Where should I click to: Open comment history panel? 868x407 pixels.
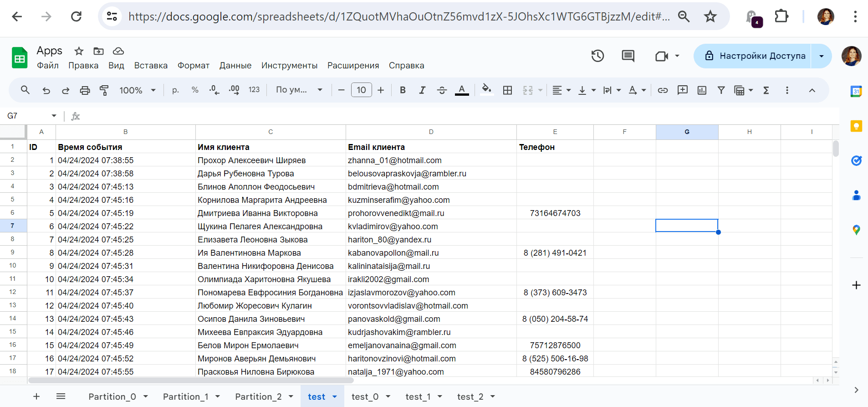(x=628, y=56)
